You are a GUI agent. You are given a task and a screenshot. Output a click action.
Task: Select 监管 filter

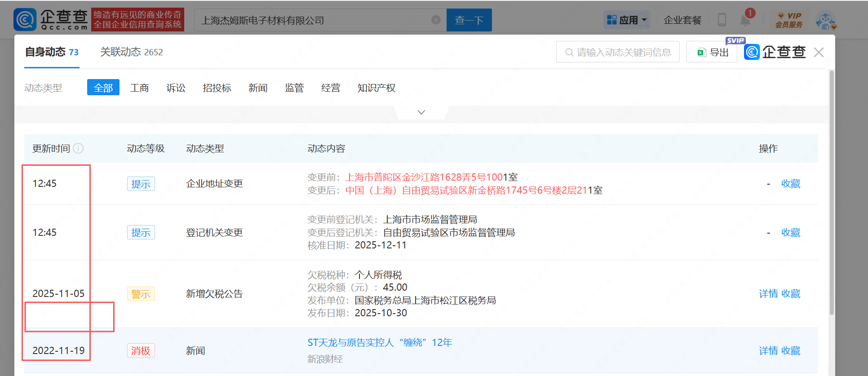point(294,88)
